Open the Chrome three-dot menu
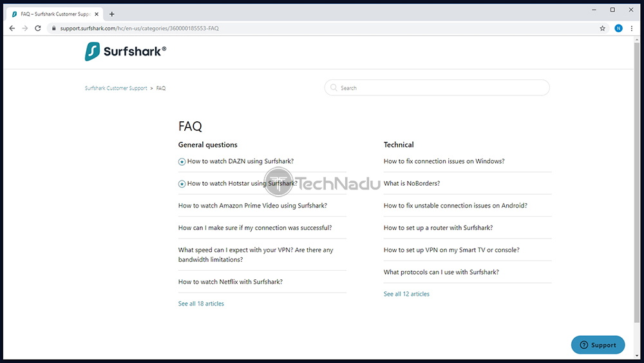Viewport: 644px width, 363px height. pos(632,28)
